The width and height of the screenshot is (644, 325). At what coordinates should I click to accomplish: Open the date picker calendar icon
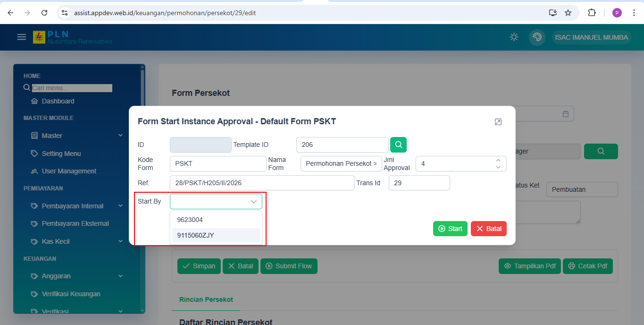(566, 114)
